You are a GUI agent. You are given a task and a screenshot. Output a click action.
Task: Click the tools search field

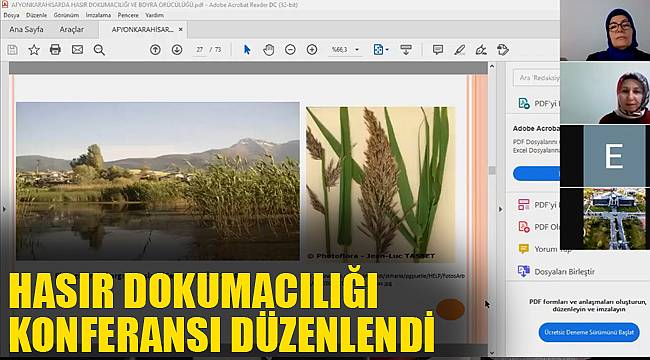(x=536, y=78)
